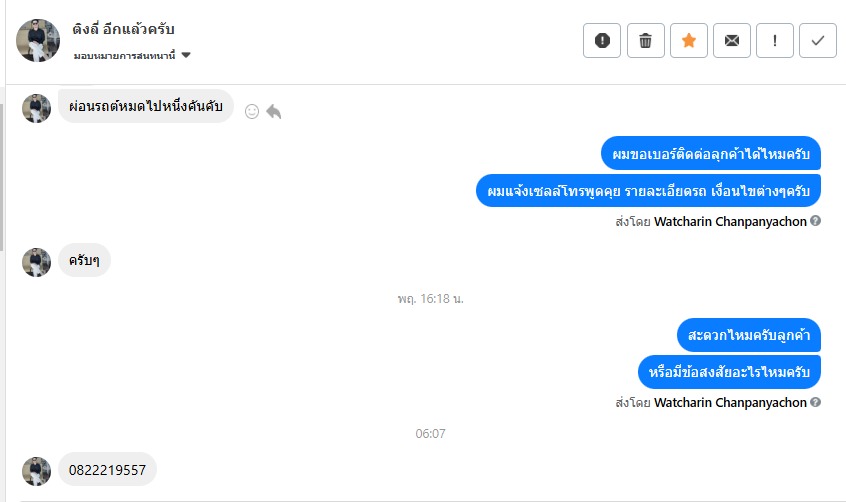Image resolution: width=846 pixels, height=502 pixels.
Task: Open contact profile picture in header
Action: tap(37, 40)
